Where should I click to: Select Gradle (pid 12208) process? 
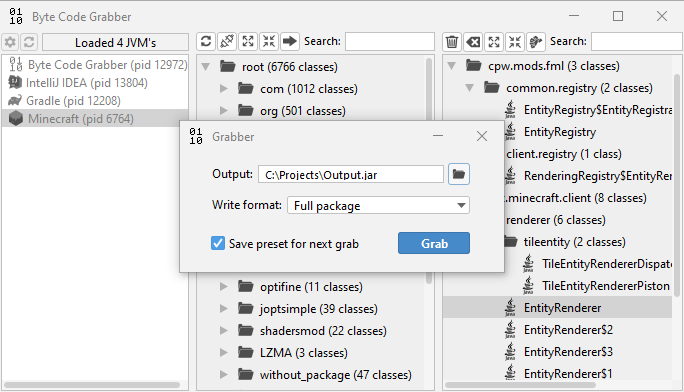pyautogui.click(x=95, y=100)
